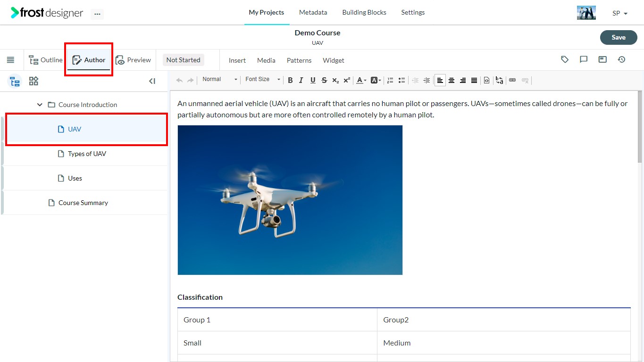Open the Building Blocks tab
The image size is (644, 362).
click(364, 12)
